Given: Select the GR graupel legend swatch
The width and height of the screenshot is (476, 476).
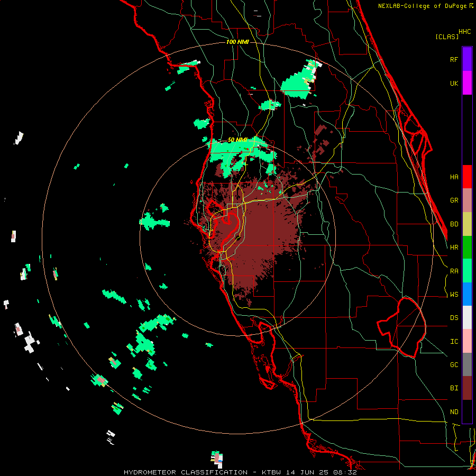Looking at the screenshot, I should (467, 200).
